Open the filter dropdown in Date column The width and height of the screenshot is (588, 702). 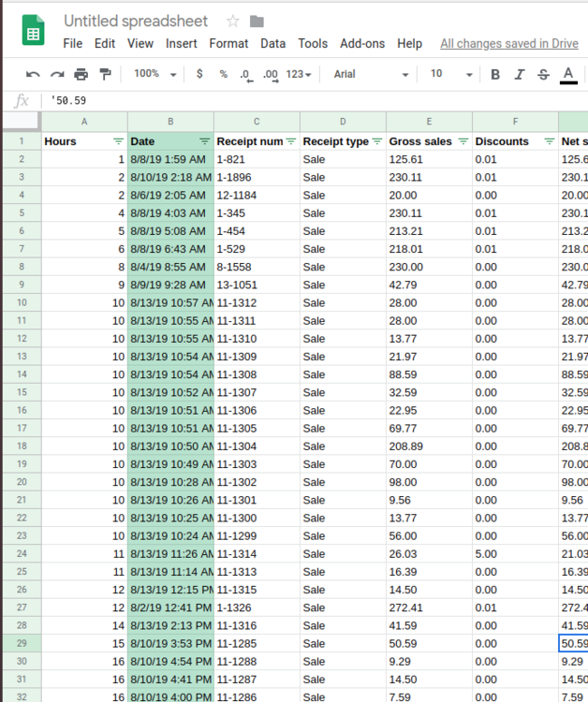pyautogui.click(x=204, y=141)
